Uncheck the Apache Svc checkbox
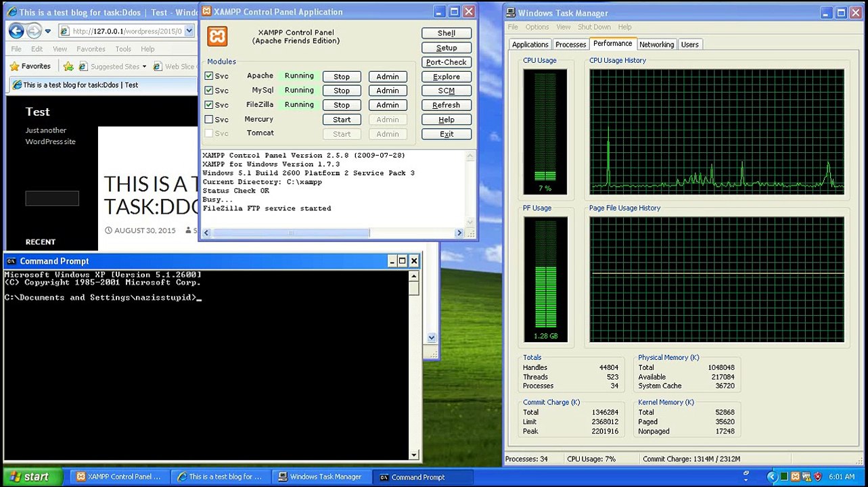This screenshot has width=868, height=487. (x=209, y=76)
